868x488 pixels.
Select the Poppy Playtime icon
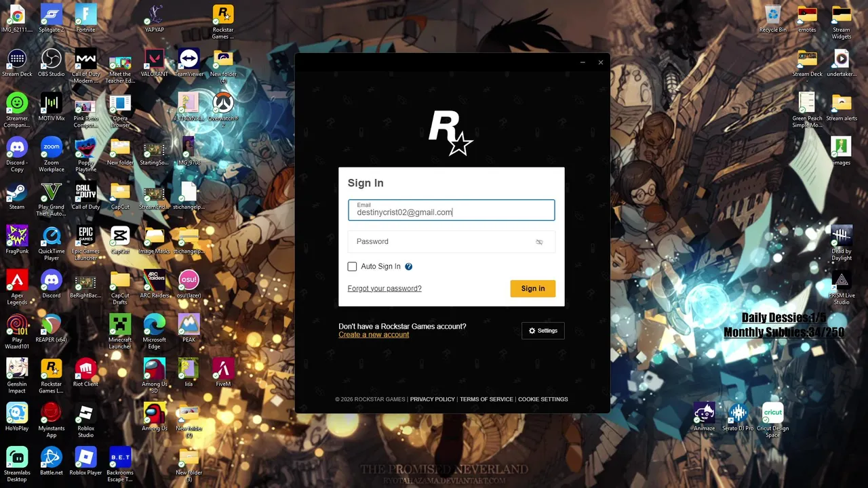coord(85,155)
